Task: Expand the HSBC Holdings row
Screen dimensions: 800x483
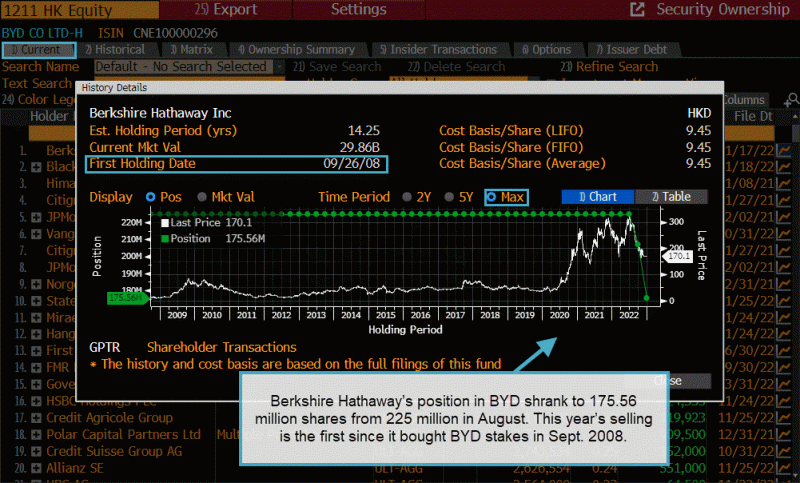Action: (36, 401)
